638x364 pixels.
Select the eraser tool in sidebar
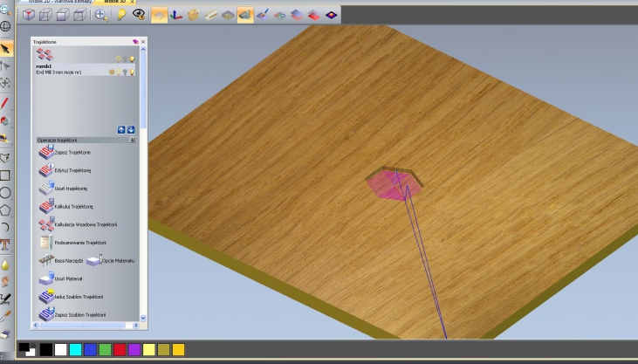[x=5, y=333]
